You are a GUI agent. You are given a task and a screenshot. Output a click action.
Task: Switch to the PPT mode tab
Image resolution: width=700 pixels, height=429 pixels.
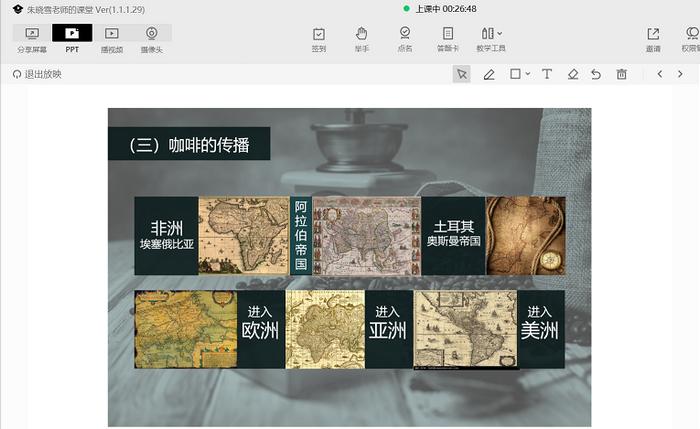point(72,39)
